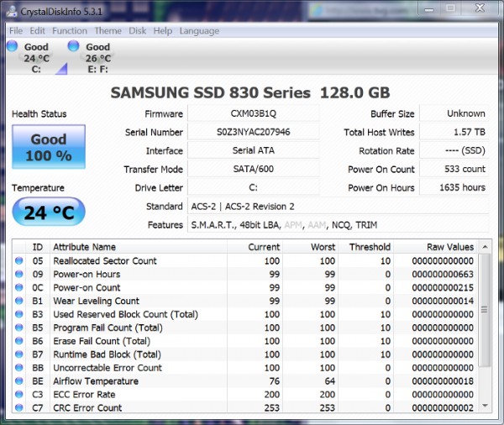The image size is (504, 425).
Task: Click status orb beside Airflow Temperature row
Action: click(x=19, y=380)
